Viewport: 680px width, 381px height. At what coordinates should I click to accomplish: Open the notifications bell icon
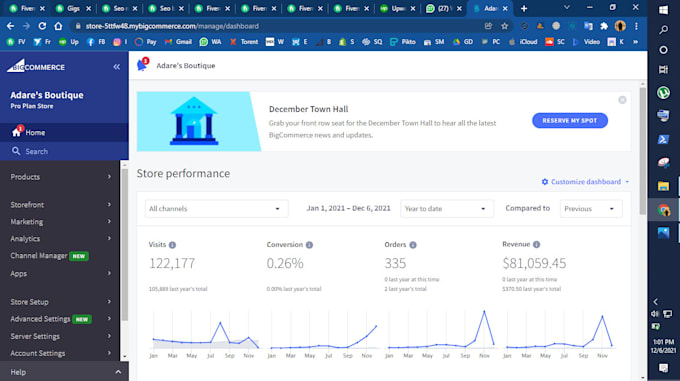tap(142, 65)
